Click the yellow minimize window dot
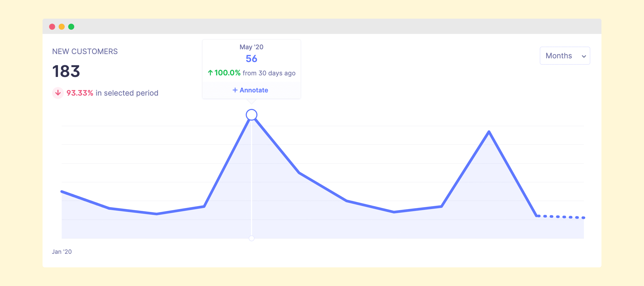The image size is (644, 286). (62, 27)
